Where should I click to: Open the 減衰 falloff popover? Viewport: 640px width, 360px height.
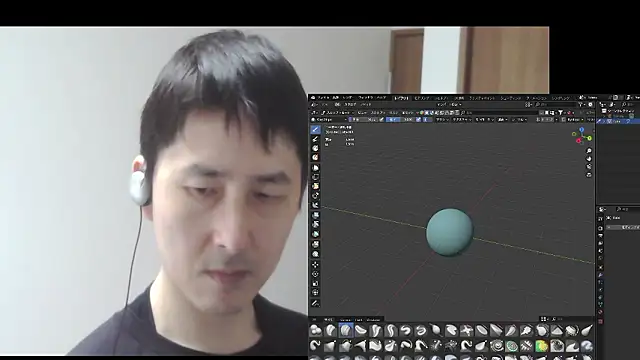502,120
